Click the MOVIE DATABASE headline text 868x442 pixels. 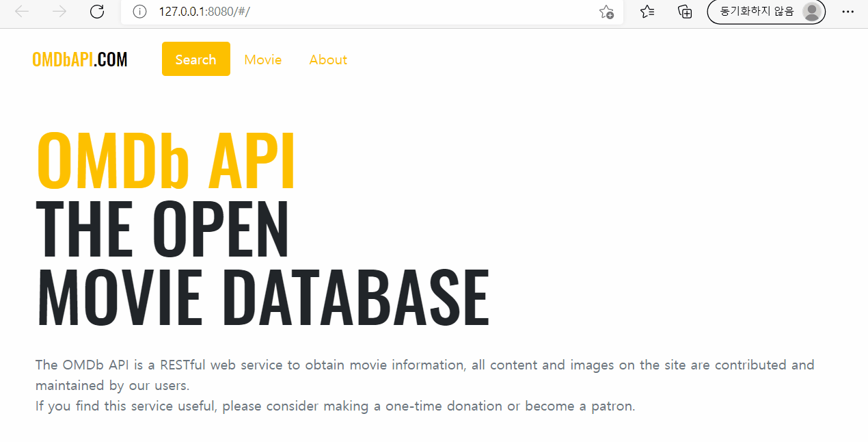[x=263, y=297]
